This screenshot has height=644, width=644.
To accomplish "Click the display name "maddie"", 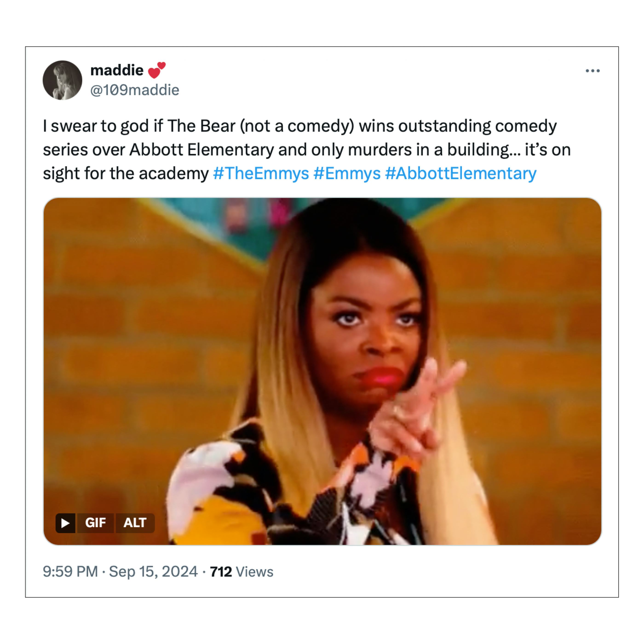I will [x=117, y=70].
